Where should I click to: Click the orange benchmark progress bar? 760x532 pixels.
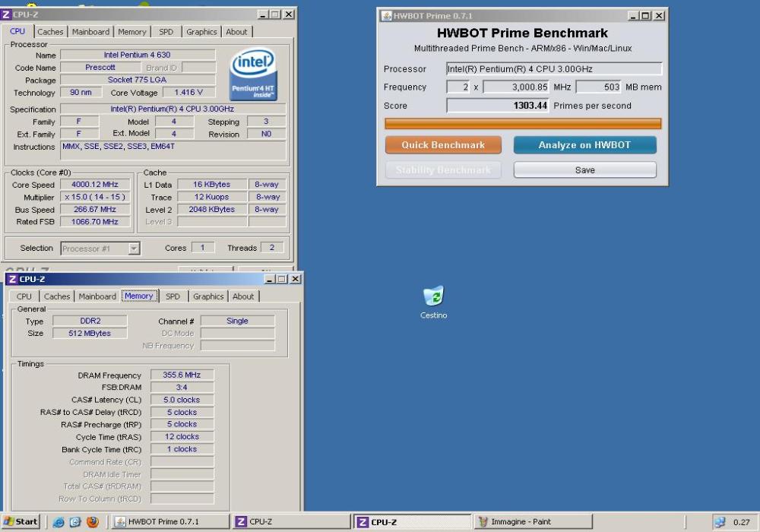pyautogui.click(x=523, y=124)
